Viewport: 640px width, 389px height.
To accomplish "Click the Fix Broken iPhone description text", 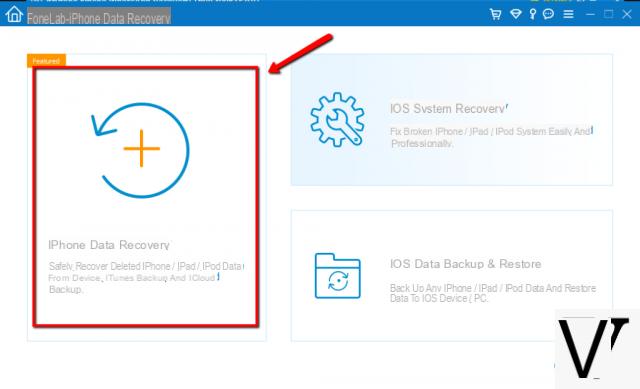I will coord(491,137).
